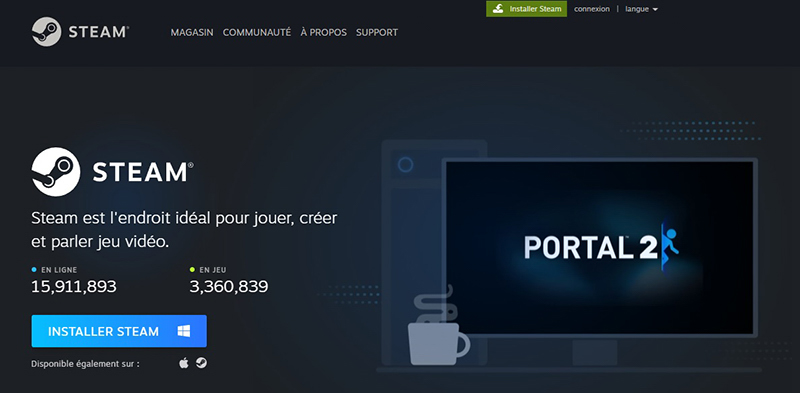Open the MAGASIN menu
The height and width of the screenshot is (393, 800).
point(192,32)
